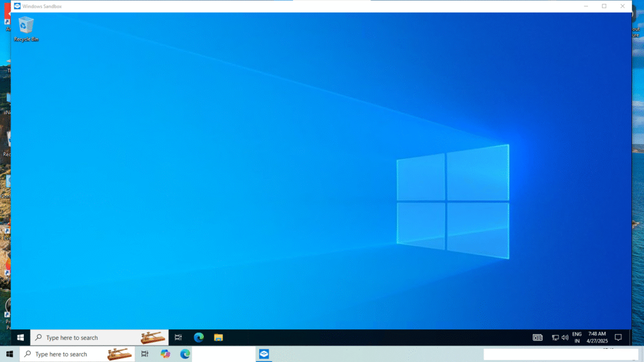644x362 pixels.
Task: Close the Windows Sandbox window
Action: [623, 6]
